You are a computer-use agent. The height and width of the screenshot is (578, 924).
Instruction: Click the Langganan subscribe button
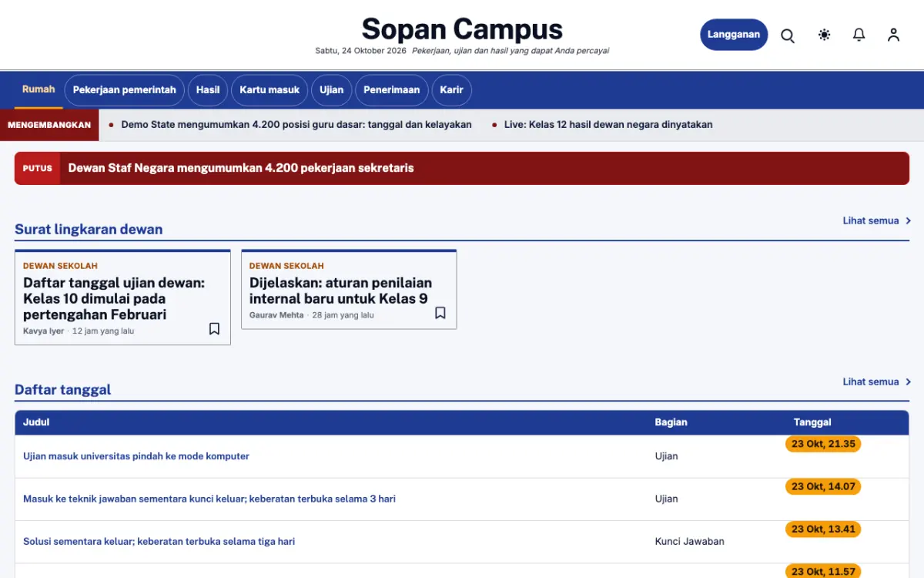click(734, 35)
